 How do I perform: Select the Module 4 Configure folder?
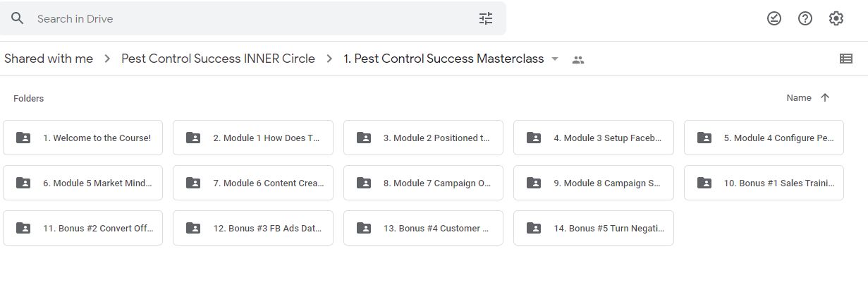(764, 138)
